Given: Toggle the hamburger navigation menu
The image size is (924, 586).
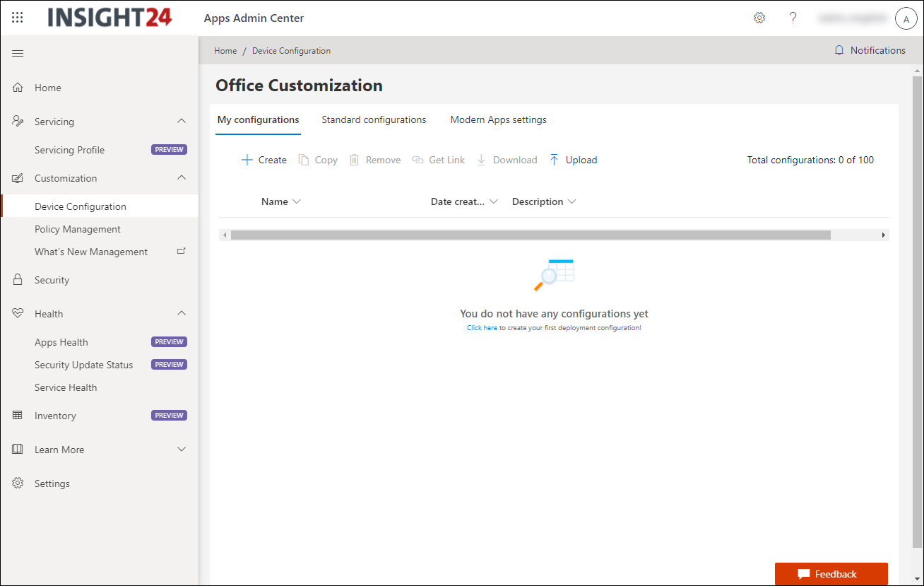Looking at the screenshot, I should [x=18, y=53].
